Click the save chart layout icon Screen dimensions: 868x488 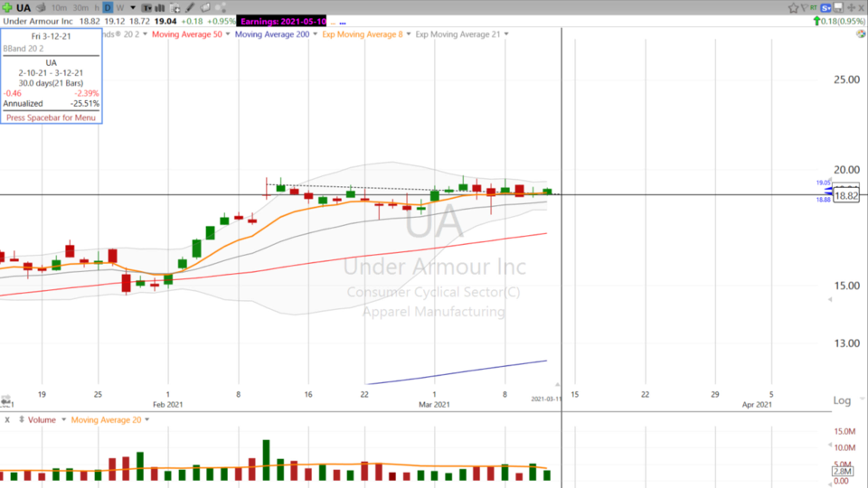pos(838,7)
